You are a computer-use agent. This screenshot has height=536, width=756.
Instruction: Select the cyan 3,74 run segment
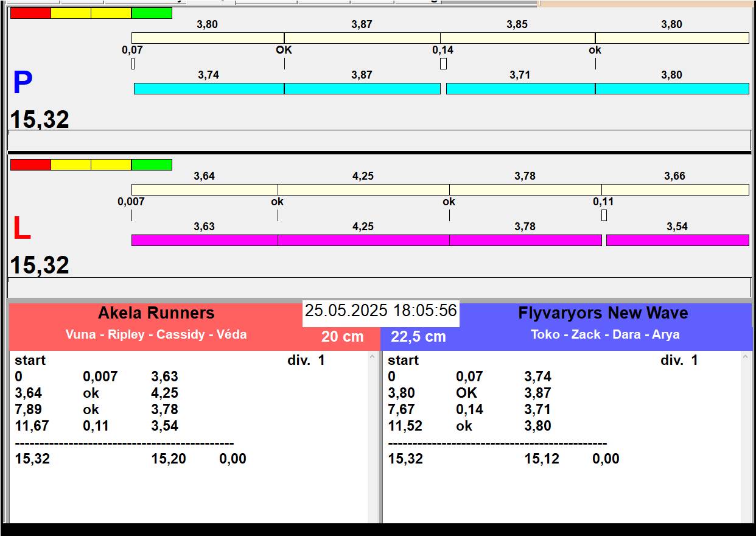point(209,89)
